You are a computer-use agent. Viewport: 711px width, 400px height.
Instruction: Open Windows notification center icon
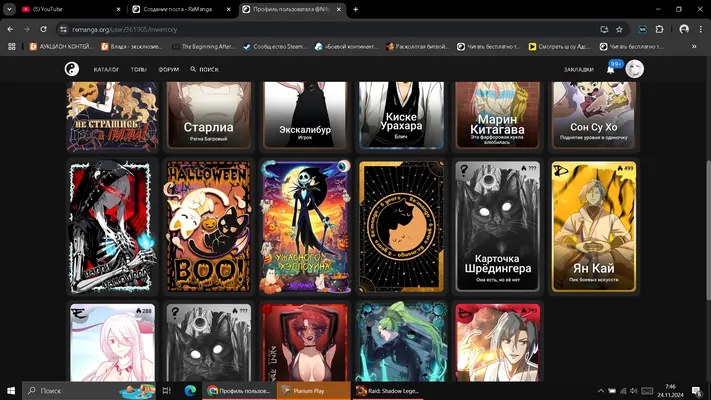click(697, 390)
